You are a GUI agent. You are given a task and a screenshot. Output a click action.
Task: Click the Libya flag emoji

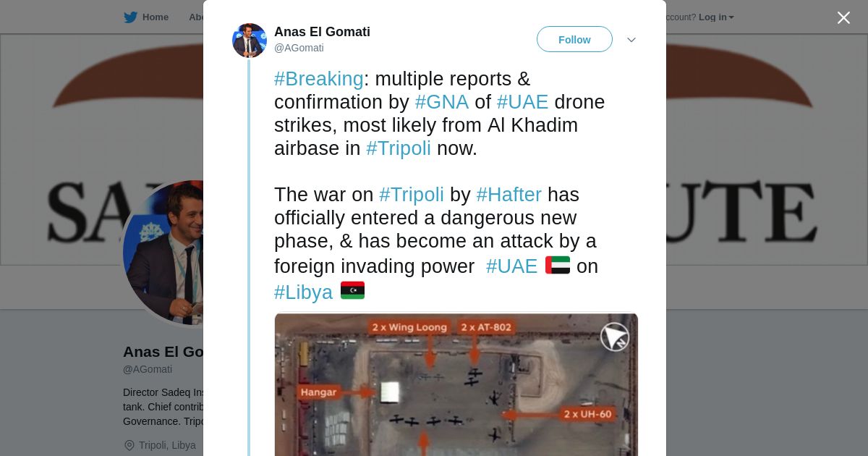tap(352, 291)
